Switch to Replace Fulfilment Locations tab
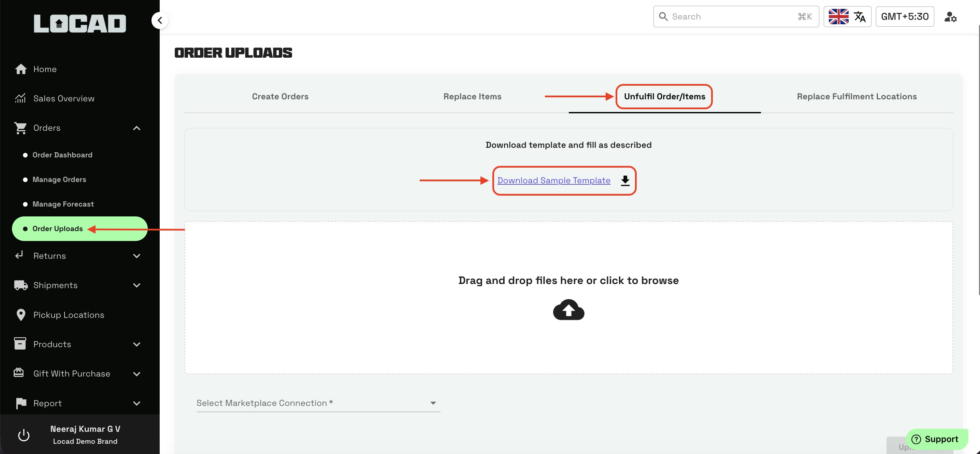This screenshot has height=454, width=980. [x=856, y=96]
